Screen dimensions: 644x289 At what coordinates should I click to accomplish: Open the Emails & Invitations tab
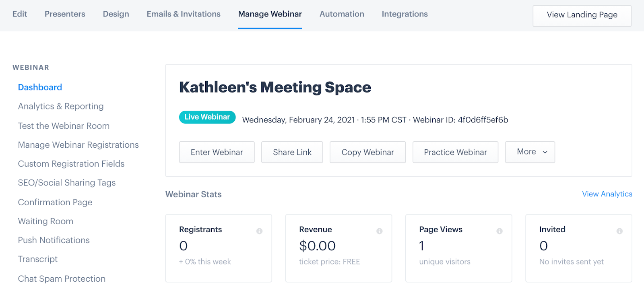tap(184, 14)
